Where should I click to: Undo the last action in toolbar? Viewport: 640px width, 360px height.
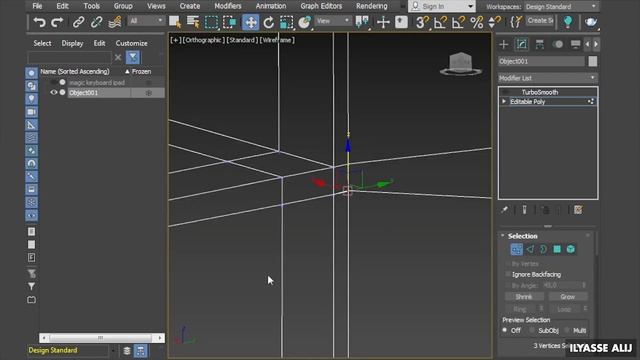point(40,22)
